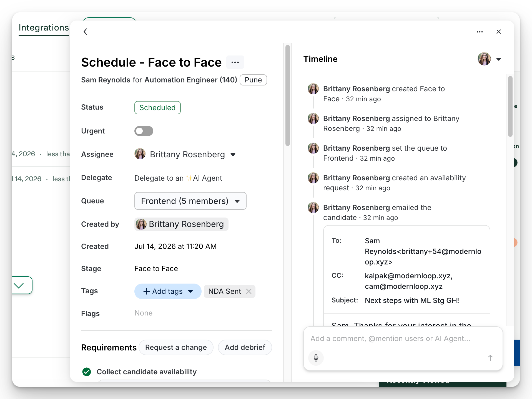532x399 pixels.
Task: Focus the Add a comment input field
Action: click(x=403, y=339)
